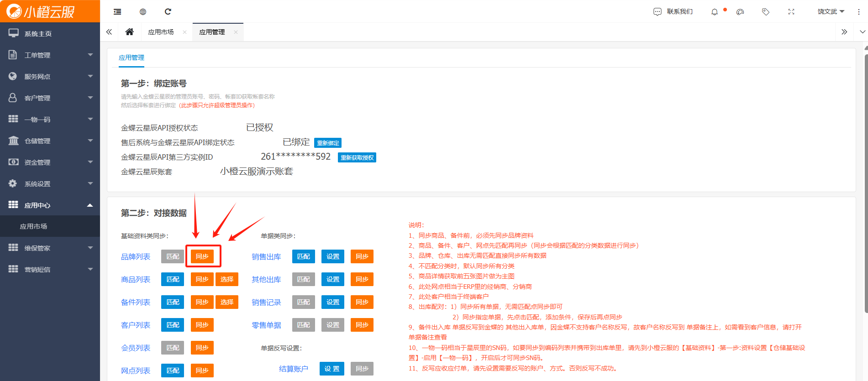
Task: Click the 应用中心 grid icon
Action: point(13,204)
